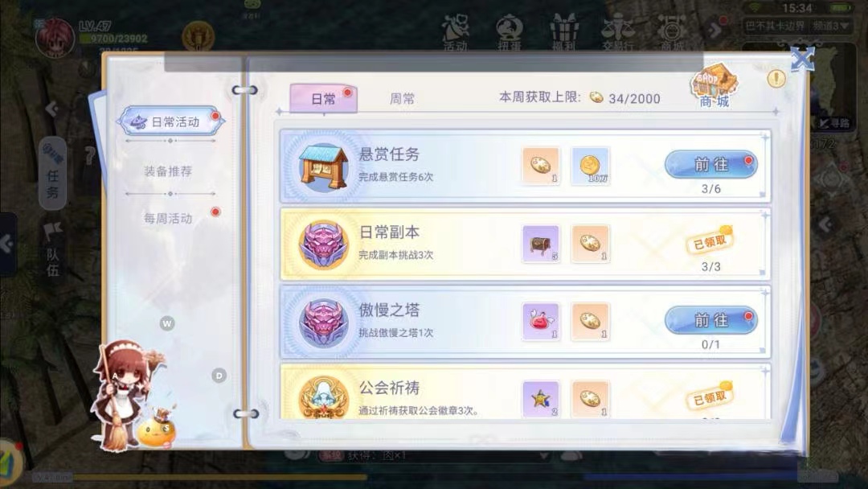Click 前往 for 傲慢之塔
This screenshot has height=489, width=868.
point(711,320)
